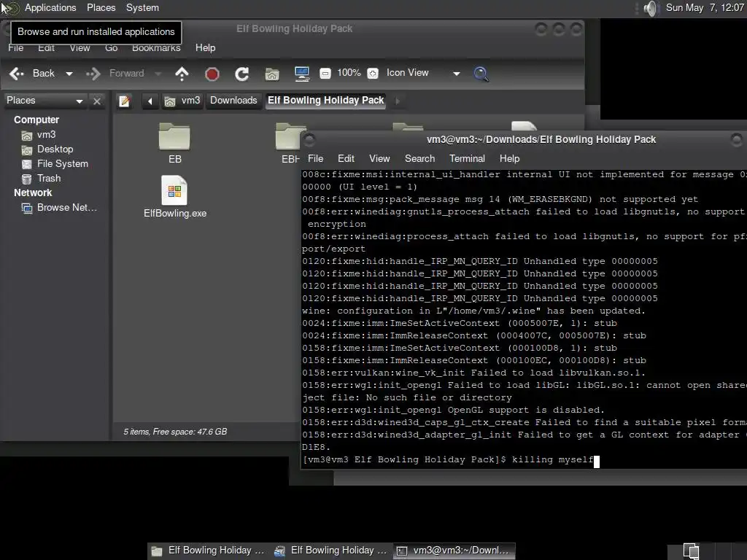Switch to the file manager taskbar entry
747x560 pixels.
[208, 551]
